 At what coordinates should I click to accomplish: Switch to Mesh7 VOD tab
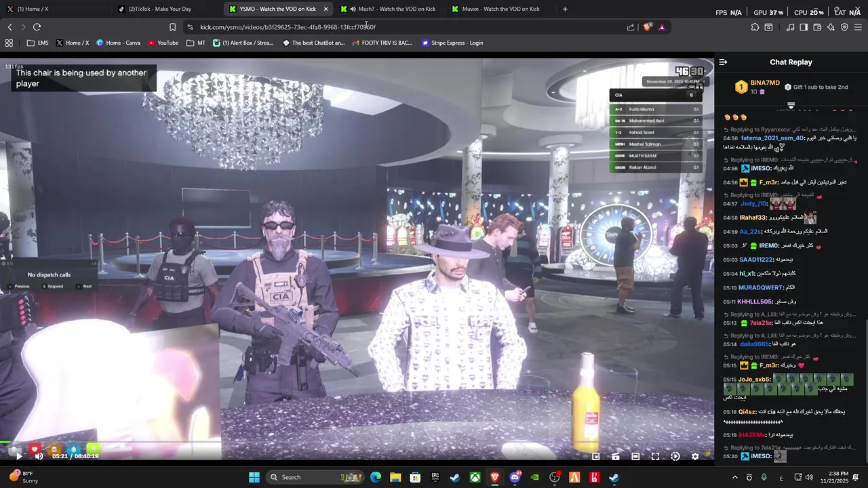389,9
